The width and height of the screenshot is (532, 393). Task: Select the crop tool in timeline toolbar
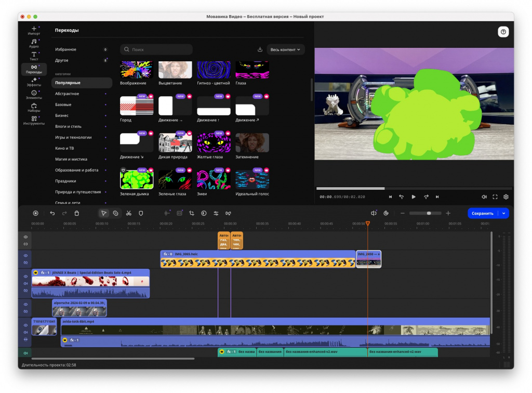point(192,213)
